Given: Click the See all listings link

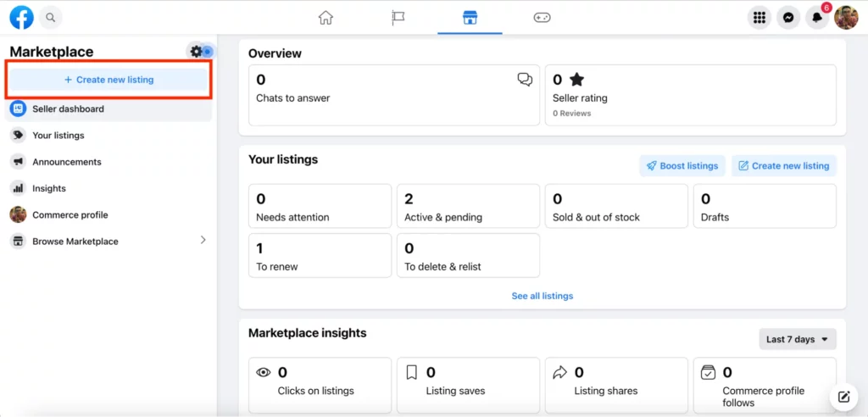Looking at the screenshot, I should (x=542, y=296).
